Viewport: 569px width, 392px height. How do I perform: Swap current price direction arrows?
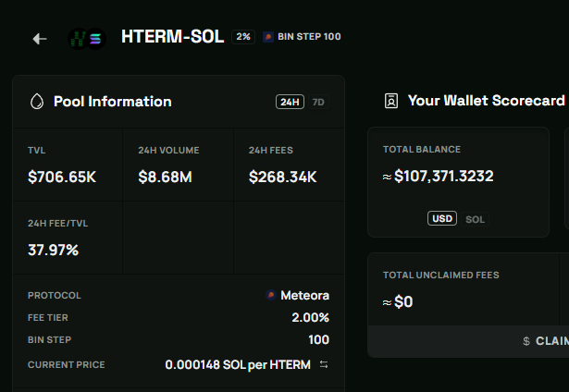(x=324, y=364)
